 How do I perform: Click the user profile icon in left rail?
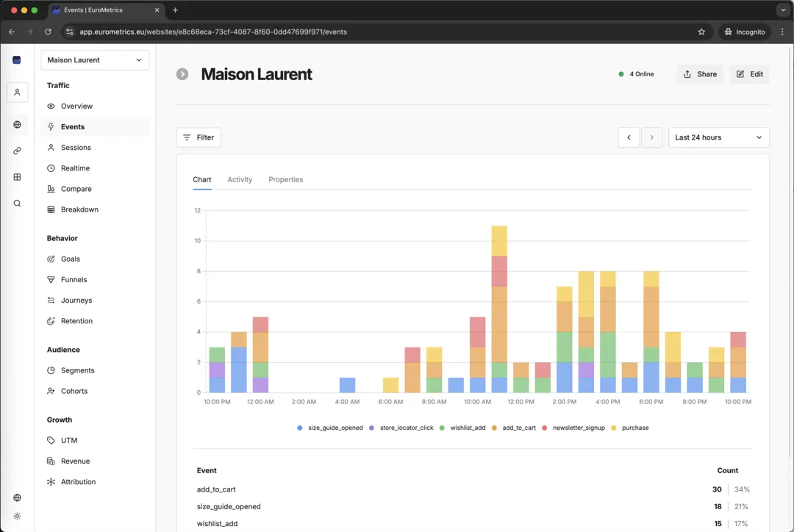17,92
